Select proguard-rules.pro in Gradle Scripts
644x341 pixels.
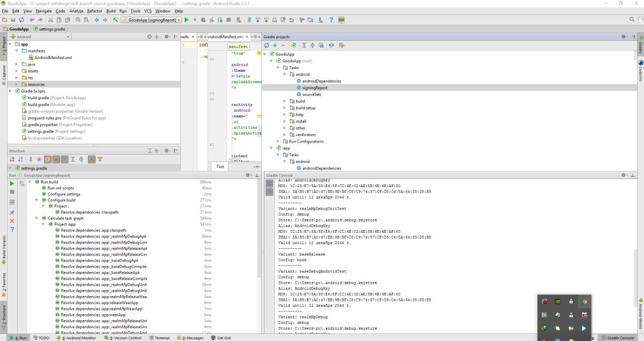[63, 118]
